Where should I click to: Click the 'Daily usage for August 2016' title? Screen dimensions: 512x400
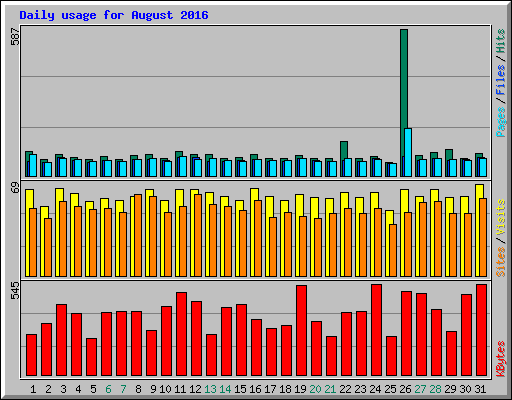(114, 15)
